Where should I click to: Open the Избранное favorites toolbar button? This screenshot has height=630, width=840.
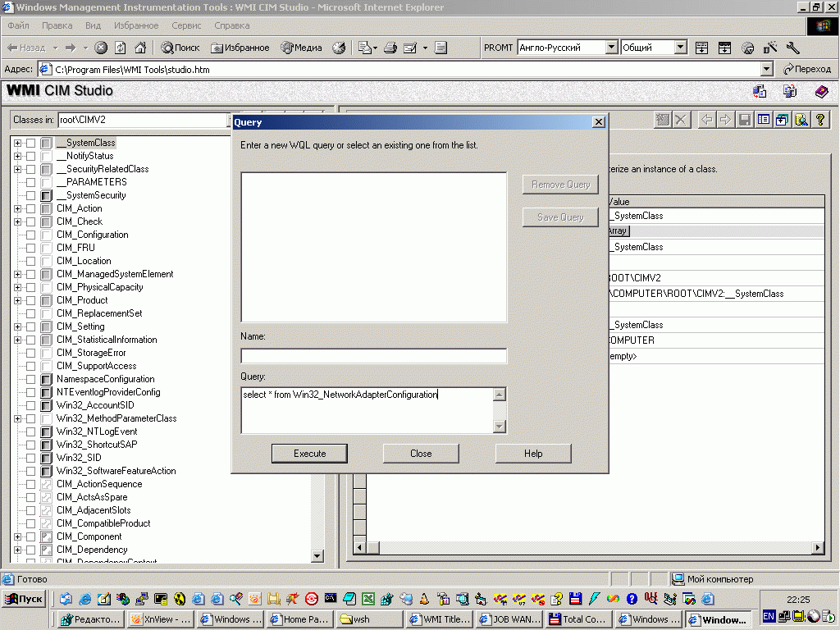click(x=240, y=48)
